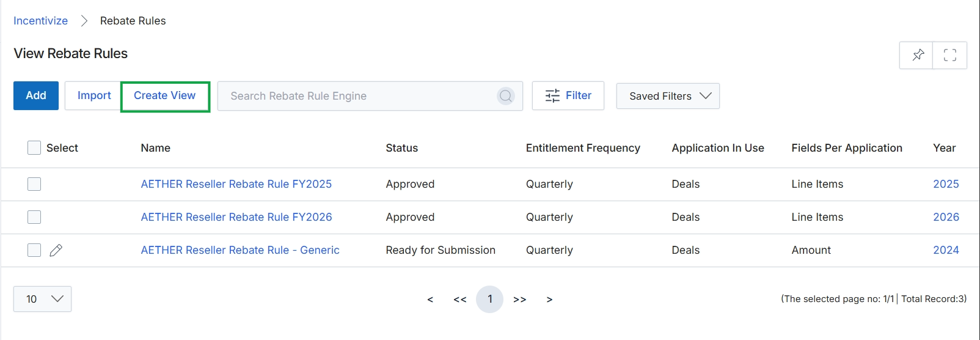The width and height of the screenshot is (980, 340).
Task: Check the FY2026 rule row checkbox
Action: pos(34,217)
